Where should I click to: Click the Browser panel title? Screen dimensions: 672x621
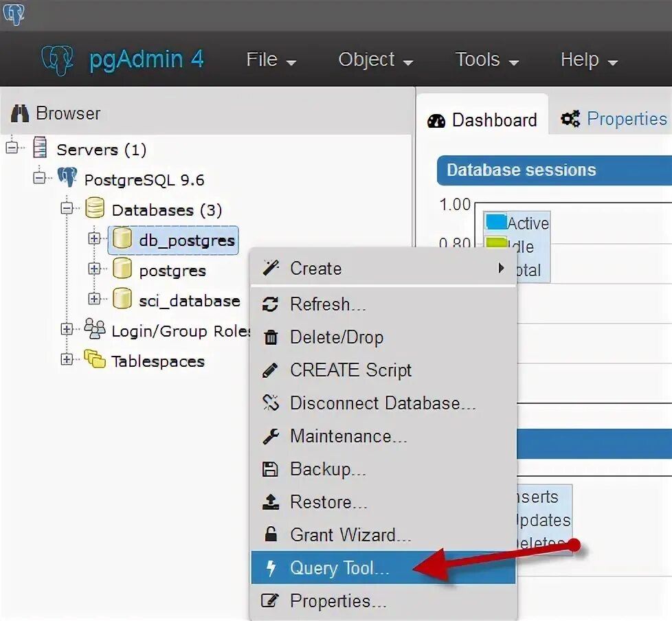click(x=68, y=113)
